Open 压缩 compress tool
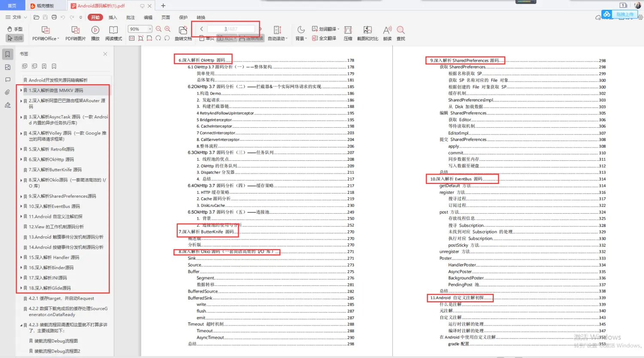 coord(348,34)
